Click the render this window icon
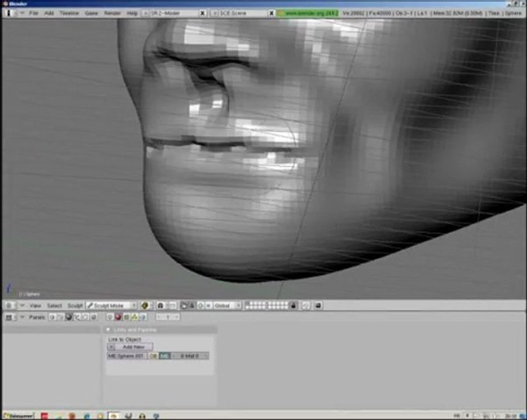The height and width of the screenshot is (420, 527). tap(318, 306)
